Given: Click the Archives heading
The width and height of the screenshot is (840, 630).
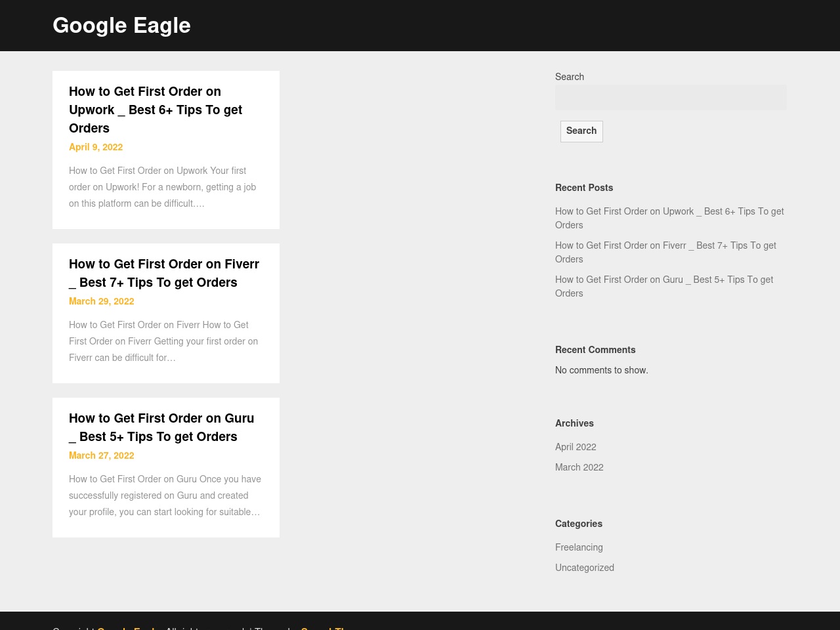Looking at the screenshot, I should point(574,423).
